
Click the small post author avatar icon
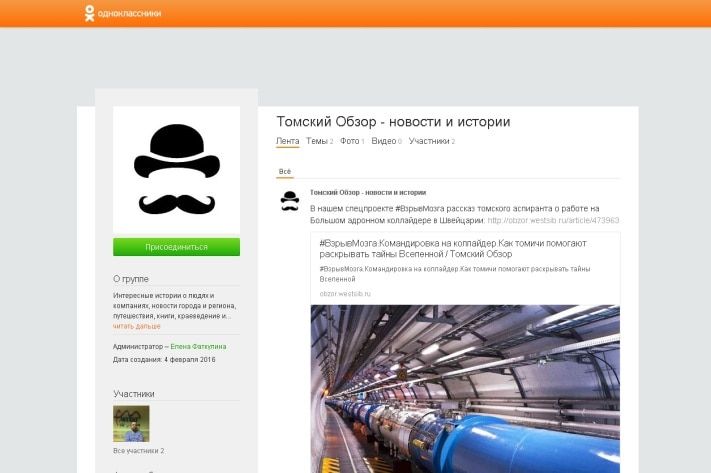(290, 201)
